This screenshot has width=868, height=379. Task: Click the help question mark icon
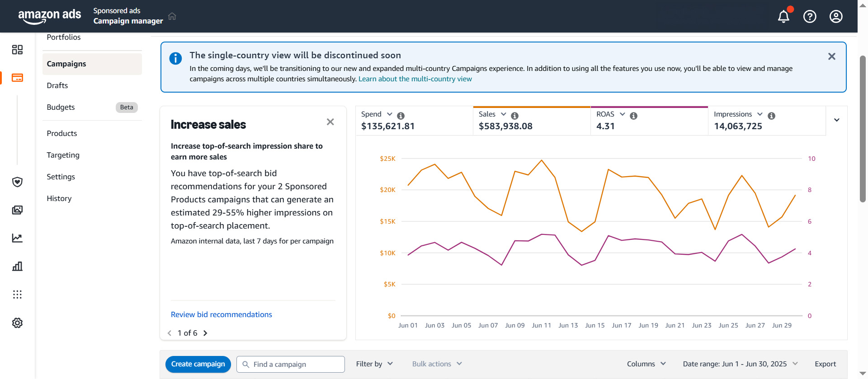click(810, 17)
